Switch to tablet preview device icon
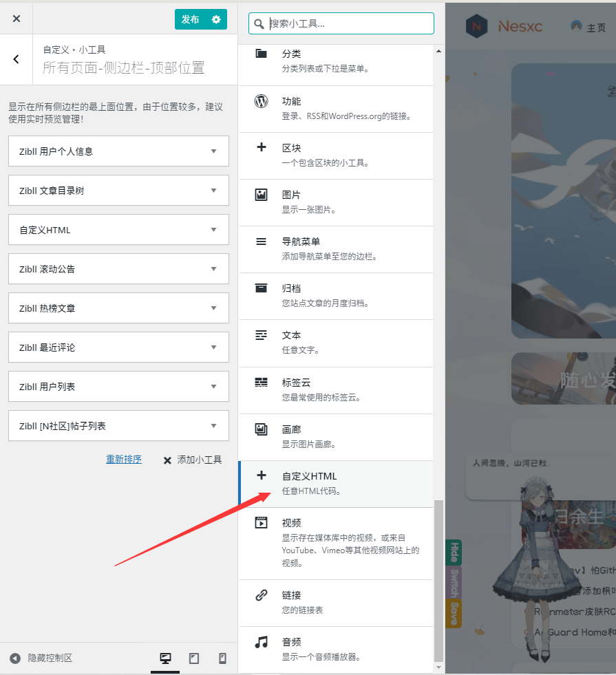 point(194,658)
